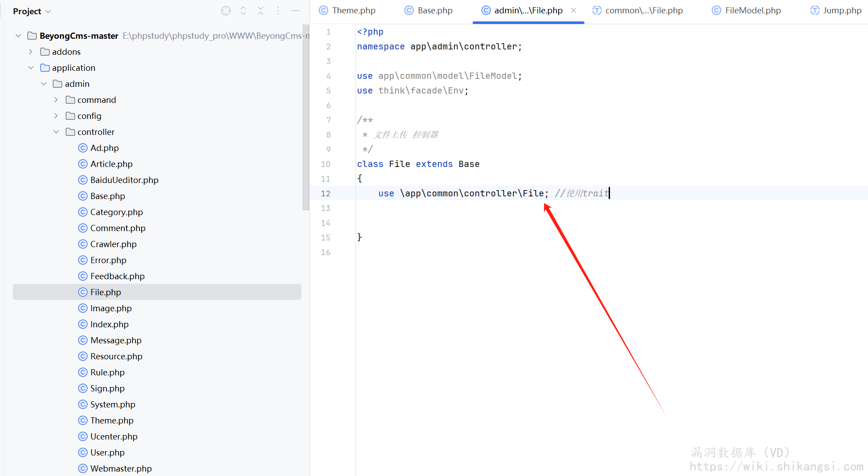Viewport: 868px width, 476px height.
Task: Click the Base parent class on line 10
Action: pyautogui.click(x=469, y=164)
